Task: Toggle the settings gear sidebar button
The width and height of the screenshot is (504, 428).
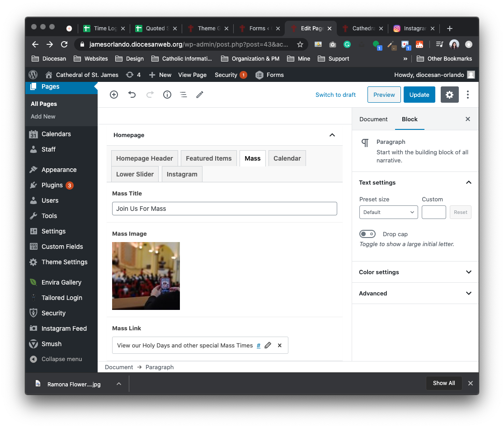Action: click(449, 95)
